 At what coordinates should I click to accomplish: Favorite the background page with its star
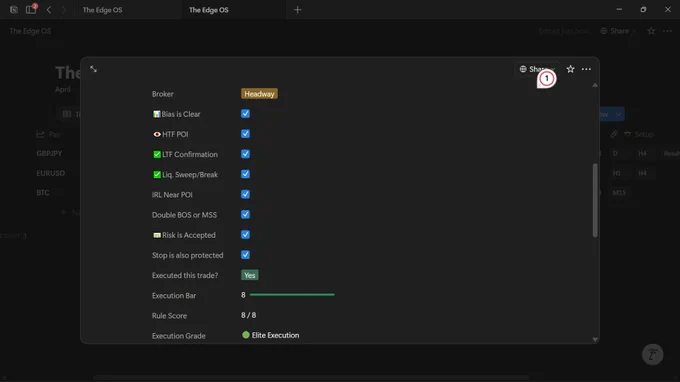click(651, 31)
